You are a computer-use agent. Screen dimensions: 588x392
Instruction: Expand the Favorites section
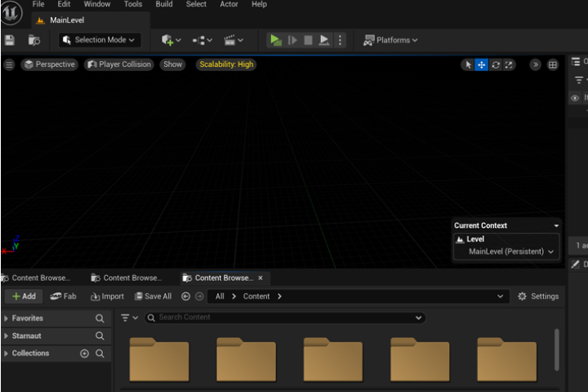pyautogui.click(x=28, y=318)
